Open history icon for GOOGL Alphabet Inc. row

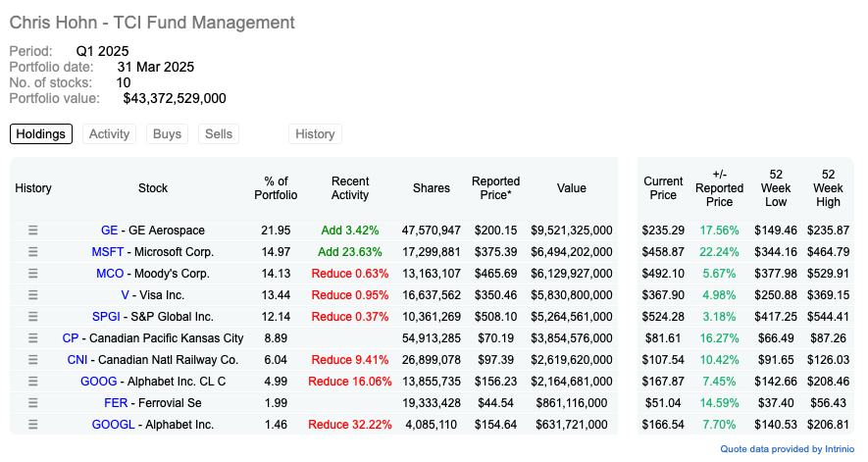(33, 425)
